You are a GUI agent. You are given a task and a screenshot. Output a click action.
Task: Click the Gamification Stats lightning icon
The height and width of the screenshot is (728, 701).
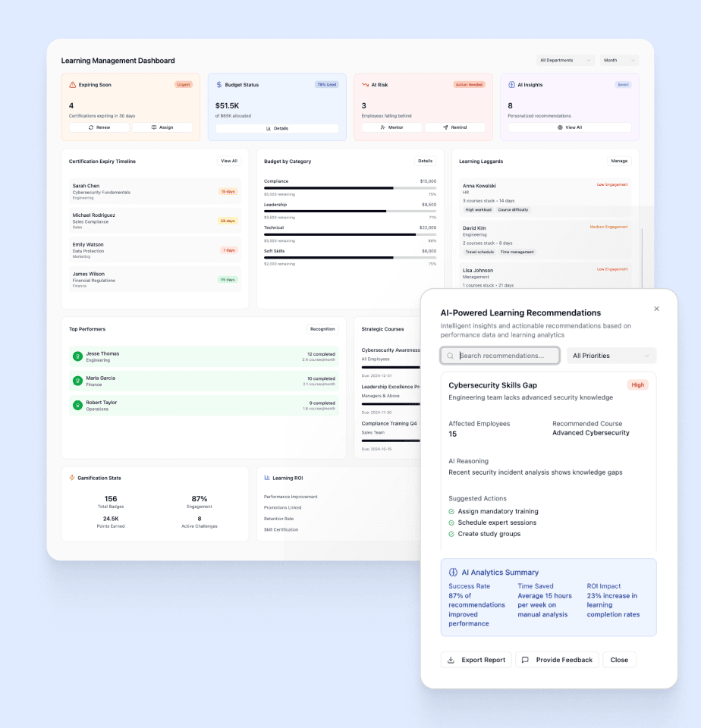pyautogui.click(x=72, y=478)
